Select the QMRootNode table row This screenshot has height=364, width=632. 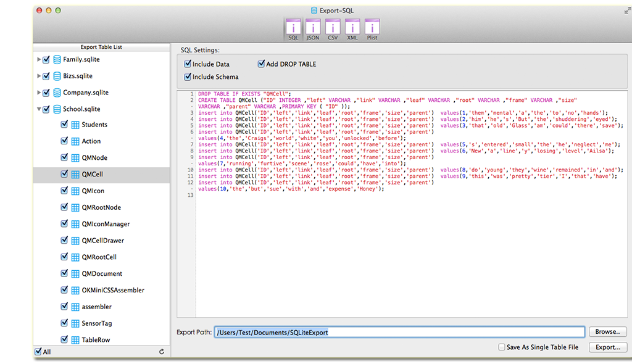(x=101, y=207)
